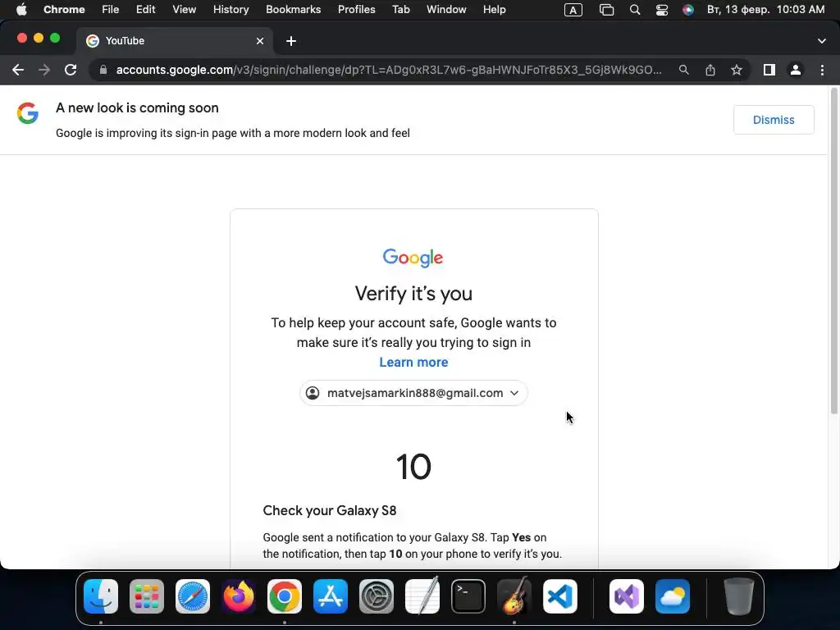Reload the page with the refresh icon

(71, 71)
